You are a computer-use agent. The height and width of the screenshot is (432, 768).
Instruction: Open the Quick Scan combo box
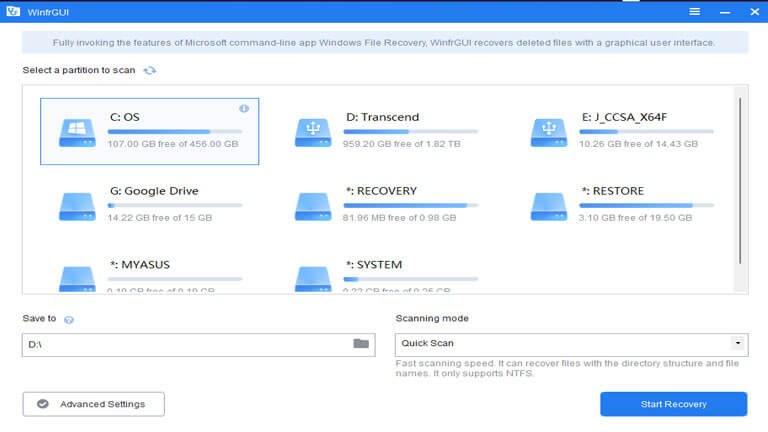point(572,345)
